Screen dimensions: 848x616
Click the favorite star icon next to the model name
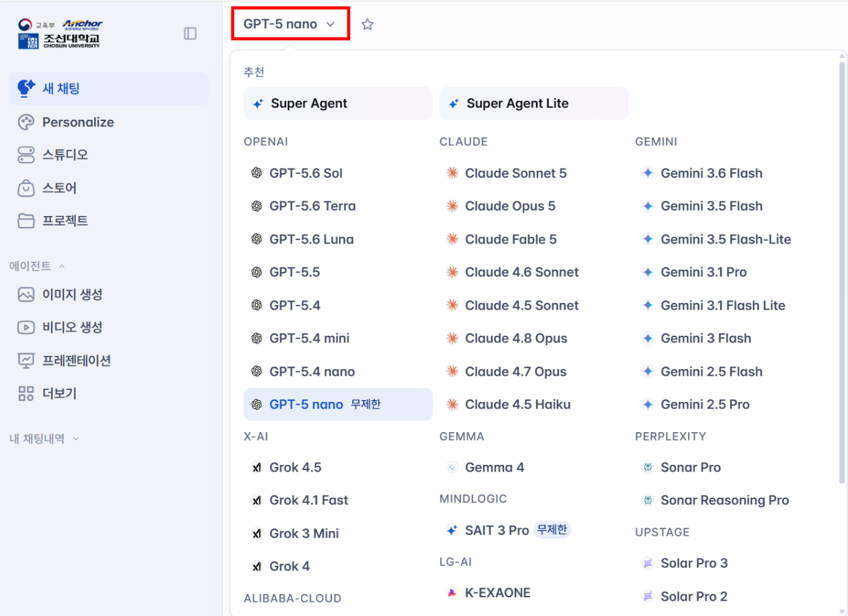point(367,25)
